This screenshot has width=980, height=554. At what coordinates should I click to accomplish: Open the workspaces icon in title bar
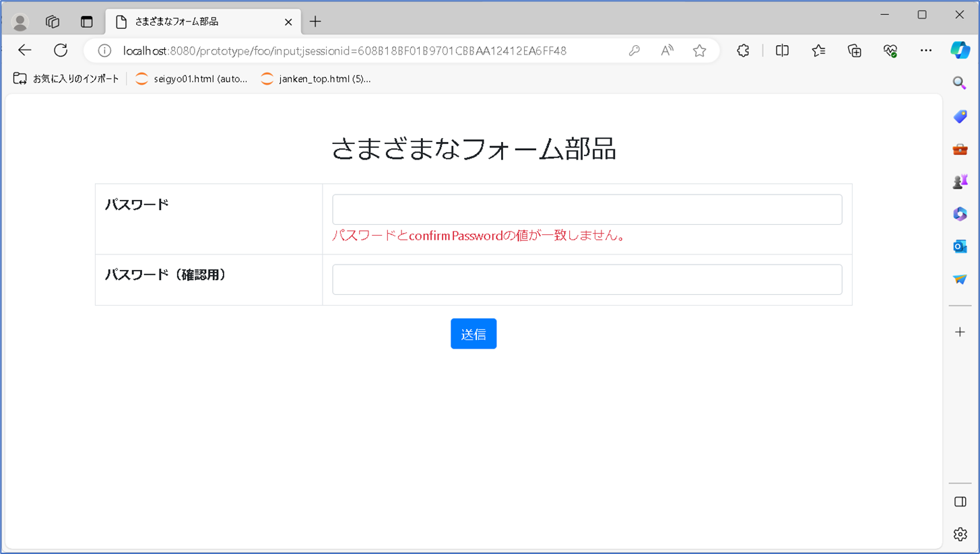53,22
